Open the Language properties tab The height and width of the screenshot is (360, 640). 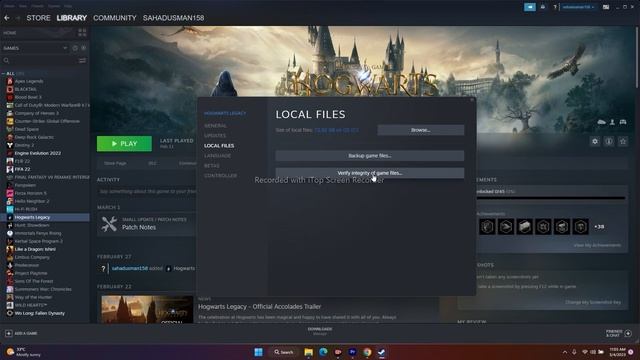coord(217,156)
